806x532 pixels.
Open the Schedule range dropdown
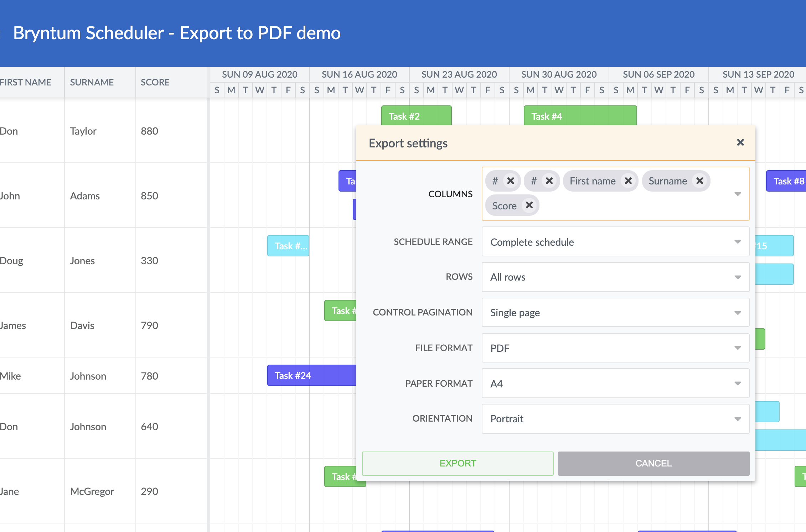[x=738, y=242]
